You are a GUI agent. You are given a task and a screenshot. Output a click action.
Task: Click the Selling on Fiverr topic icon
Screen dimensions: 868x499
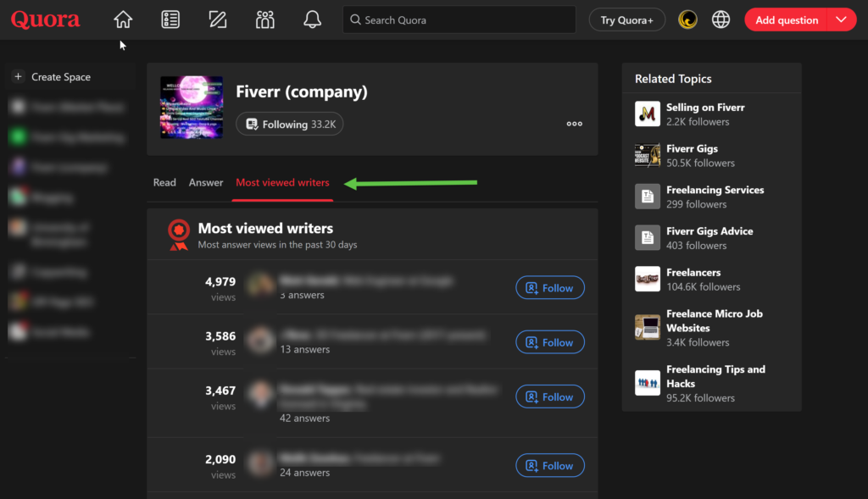647,114
